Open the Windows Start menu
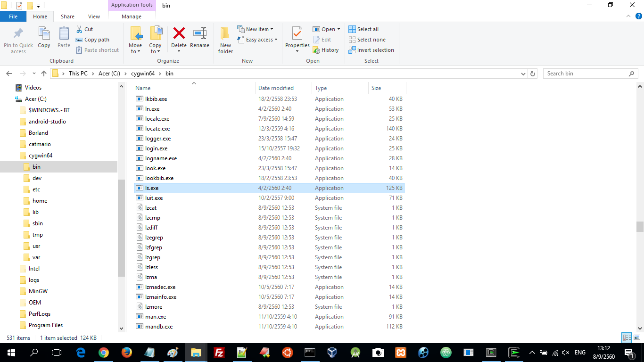The height and width of the screenshot is (362, 644). [x=11, y=352]
